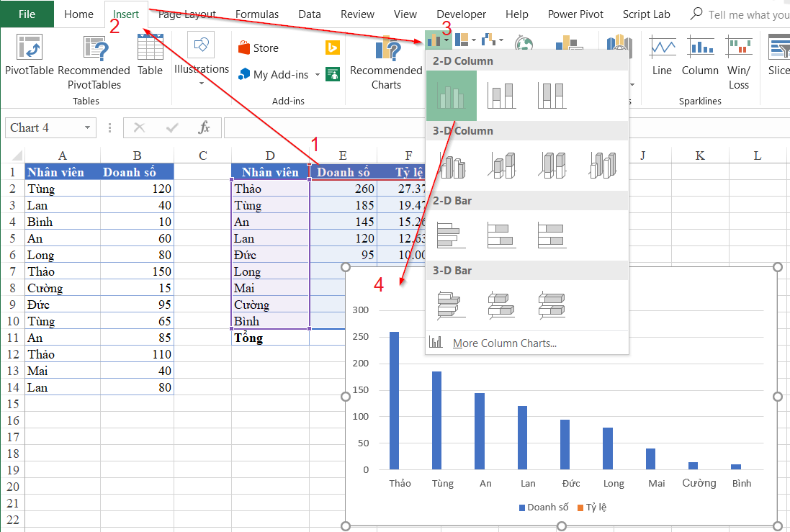Select the 3-D Stacked Column chart

[502, 164]
